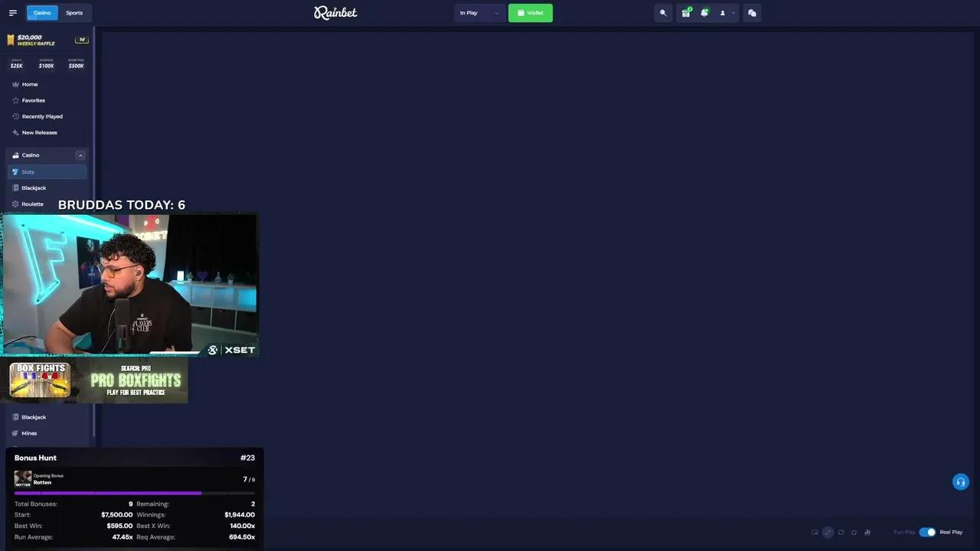The image size is (980, 551).
Task: Toggle the Fun Play / Real Play switch
Action: [927, 532]
